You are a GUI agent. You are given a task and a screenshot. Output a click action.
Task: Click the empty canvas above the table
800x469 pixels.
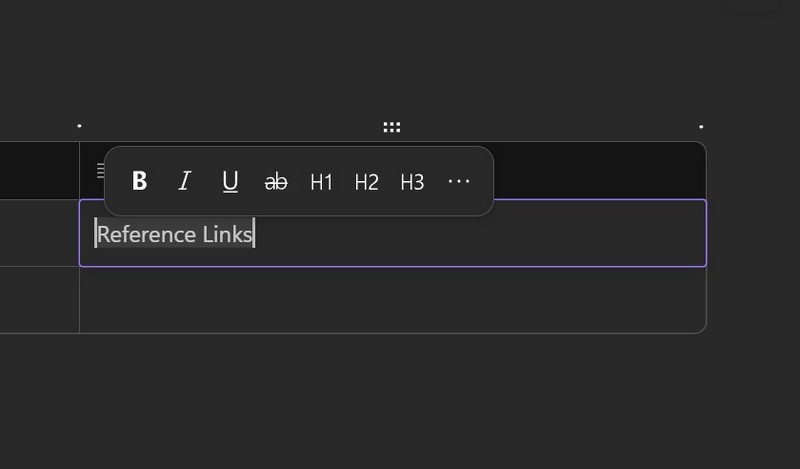pyautogui.click(x=400, y=60)
